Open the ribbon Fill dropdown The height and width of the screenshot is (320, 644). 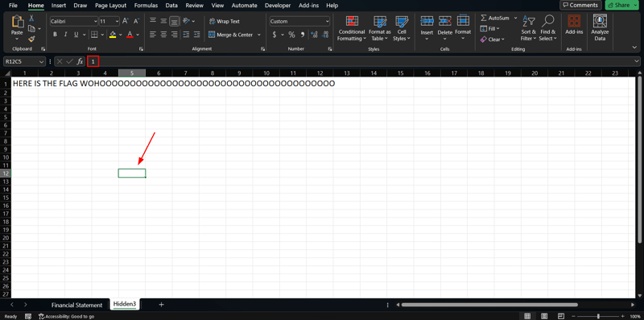pos(489,29)
